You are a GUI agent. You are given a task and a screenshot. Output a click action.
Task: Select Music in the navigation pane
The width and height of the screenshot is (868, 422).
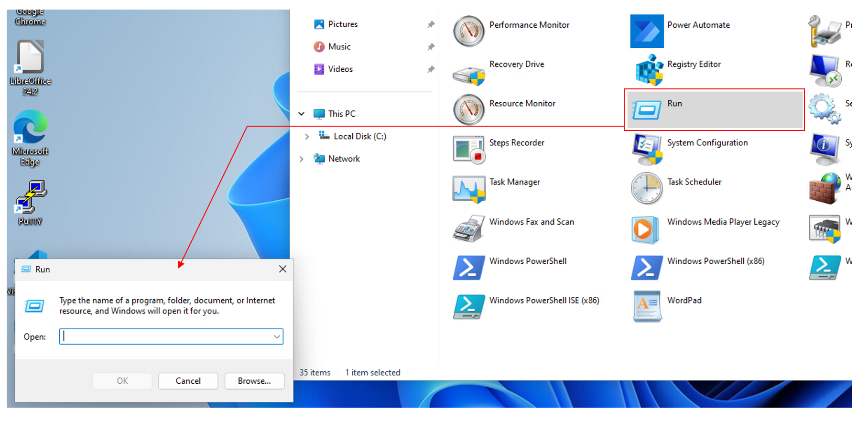coord(339,47)
